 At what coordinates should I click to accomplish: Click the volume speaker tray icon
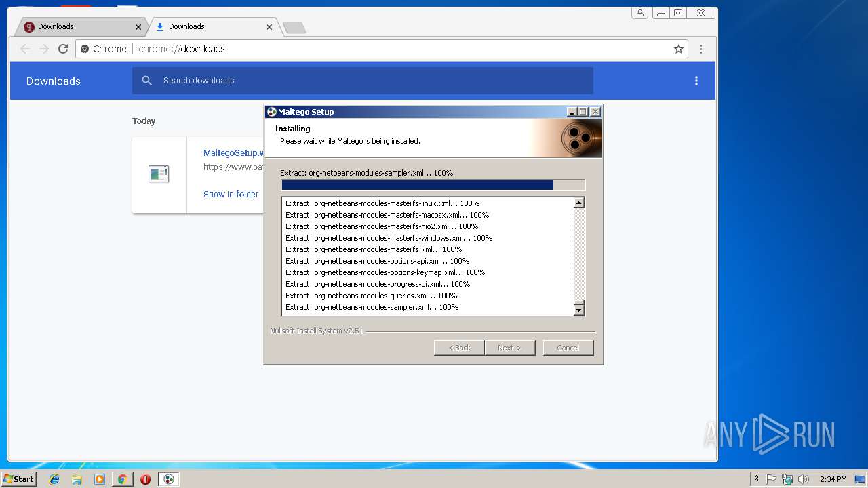(x=804, y=479)
